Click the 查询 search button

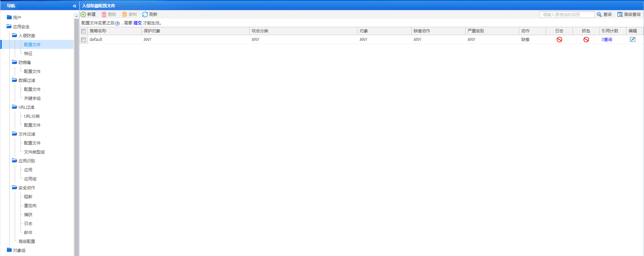(604, 14)
